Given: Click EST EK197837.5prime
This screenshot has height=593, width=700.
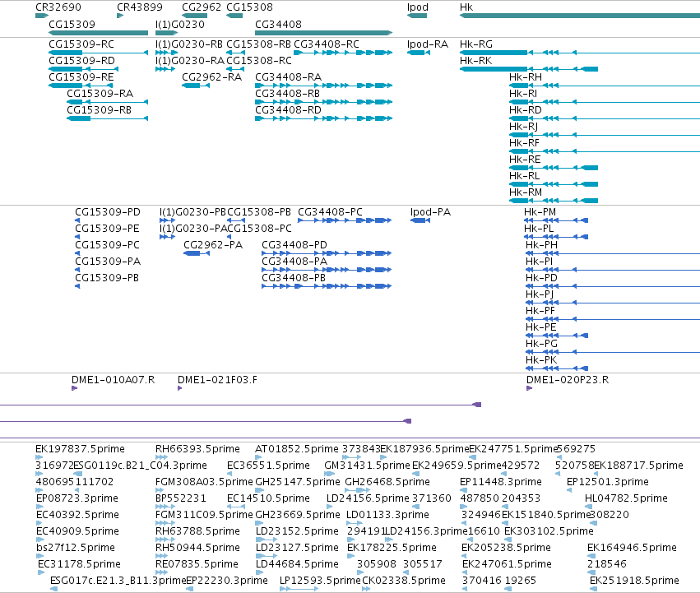Looking at the screenshot, I should (x=80, y=449).
